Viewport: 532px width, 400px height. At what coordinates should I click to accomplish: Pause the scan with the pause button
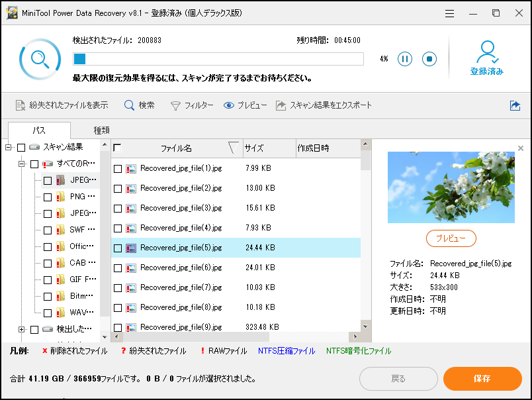[404, 58]
